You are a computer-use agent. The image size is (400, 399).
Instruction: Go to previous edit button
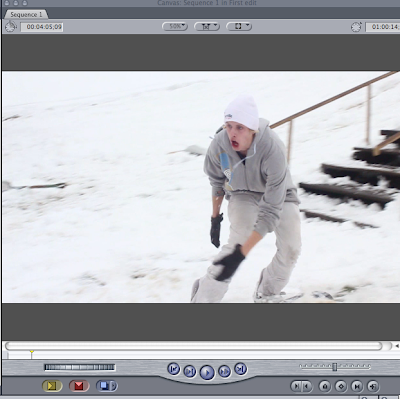point(174,369)
